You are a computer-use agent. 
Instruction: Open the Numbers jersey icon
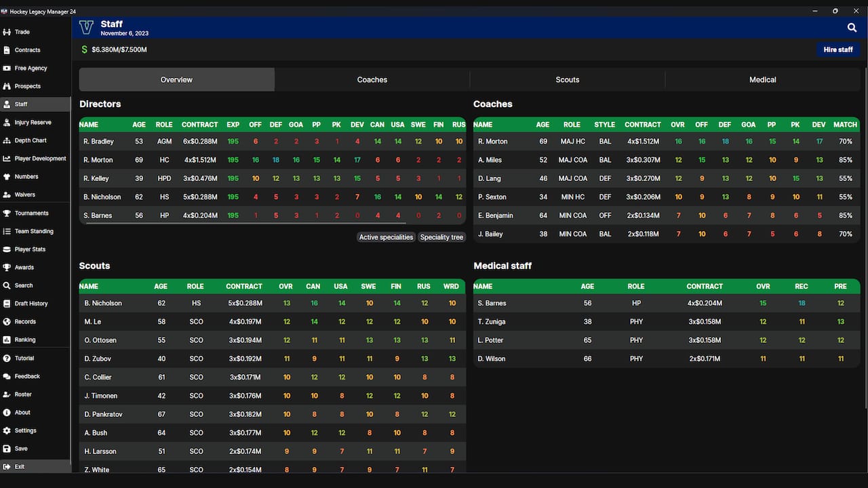point(7,177)
